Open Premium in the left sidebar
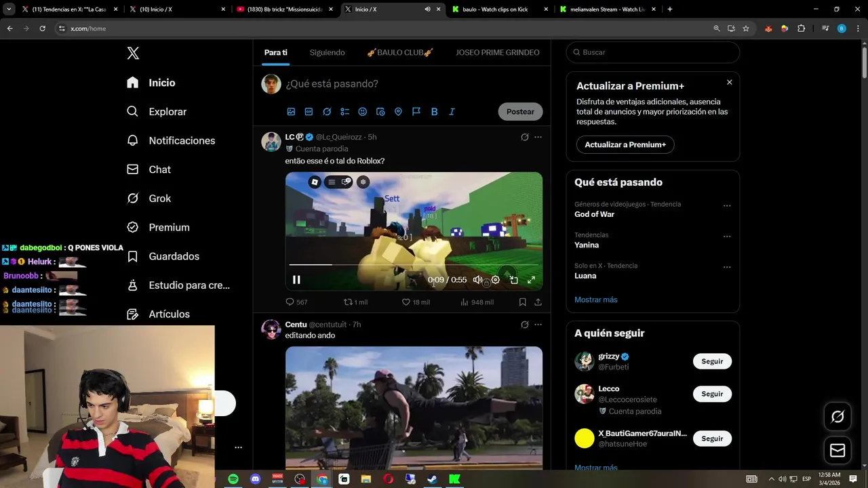 click(x=158, y=228)
